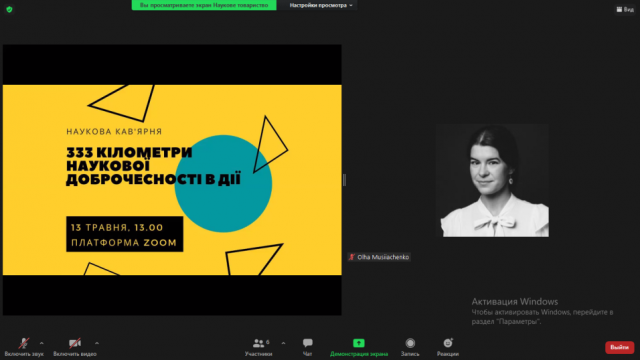Click the Olha Musiiachenko name label

(383, 257)
